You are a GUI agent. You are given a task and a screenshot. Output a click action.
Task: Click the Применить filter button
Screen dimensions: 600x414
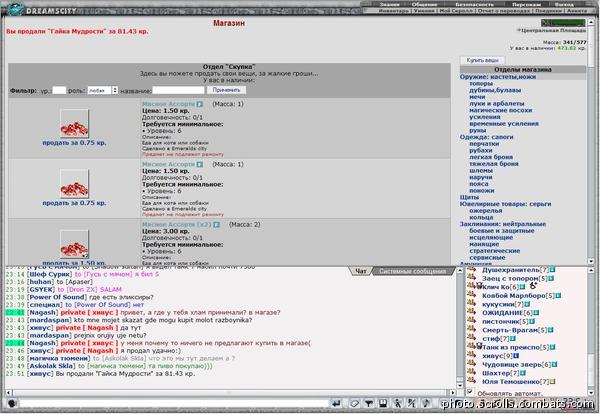click(x=227, y=90)
